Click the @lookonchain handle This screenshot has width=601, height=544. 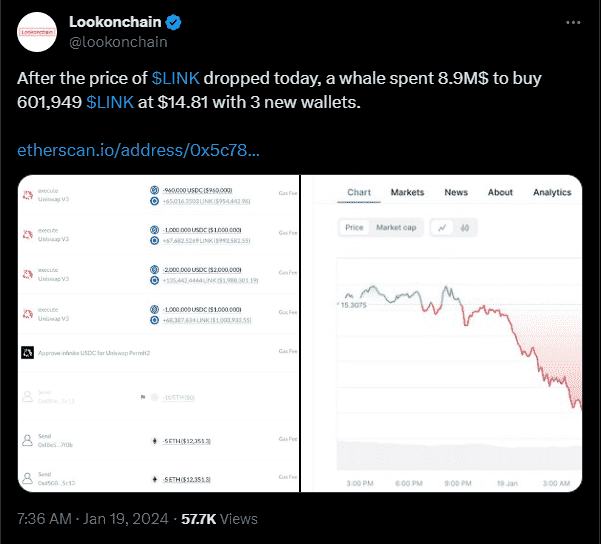point(117,42)
